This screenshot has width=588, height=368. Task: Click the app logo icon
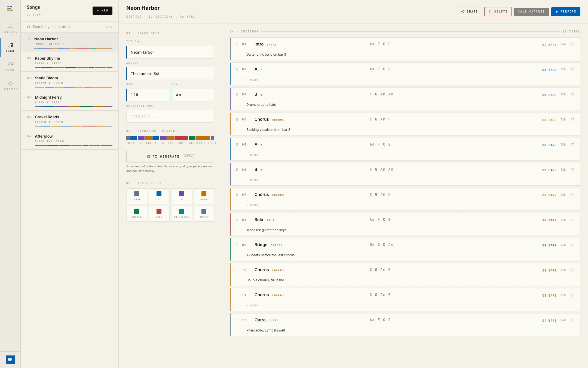pyautogui.click(x=10, y=8)
